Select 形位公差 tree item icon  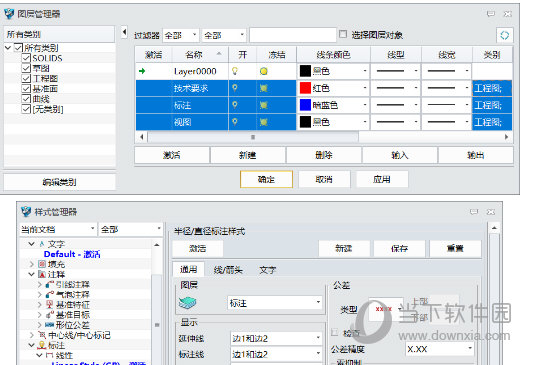[50, 324]
